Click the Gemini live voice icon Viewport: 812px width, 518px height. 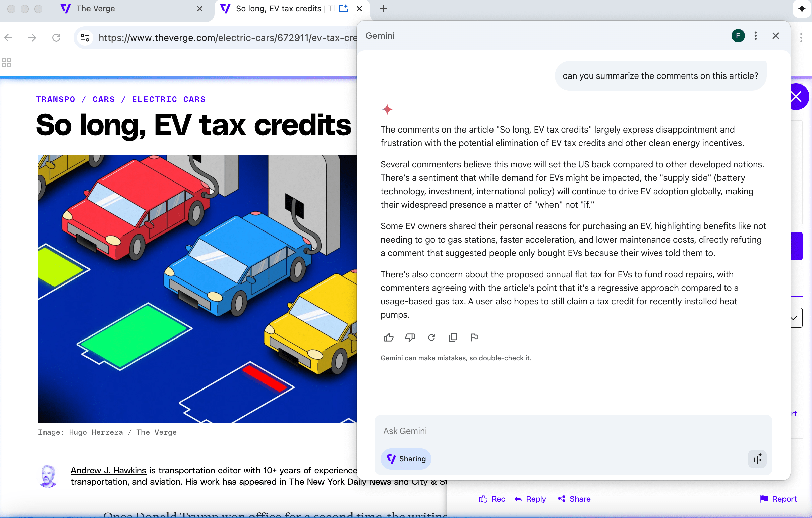pyautogui.click(x=757, y=459)
